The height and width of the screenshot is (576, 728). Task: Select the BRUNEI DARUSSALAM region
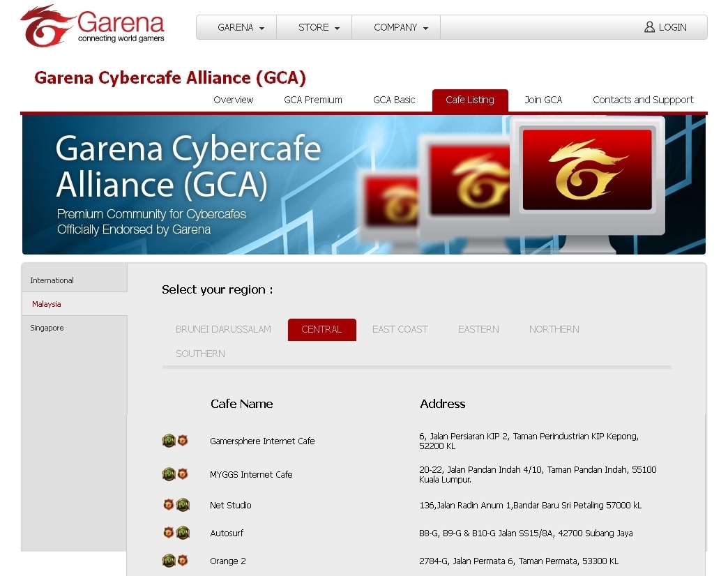pyautogui.click(x=223, y=329)
